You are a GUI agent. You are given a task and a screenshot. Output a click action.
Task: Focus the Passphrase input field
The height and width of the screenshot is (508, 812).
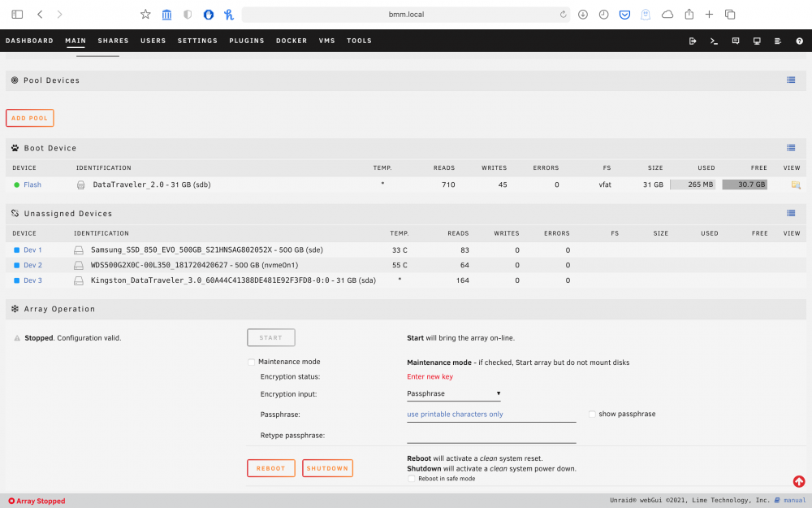tap(491, 415)
